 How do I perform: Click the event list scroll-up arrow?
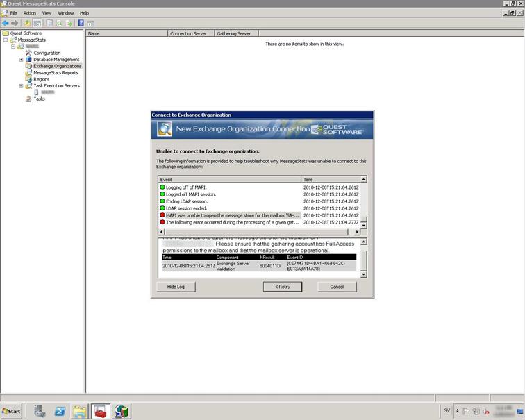364,179
